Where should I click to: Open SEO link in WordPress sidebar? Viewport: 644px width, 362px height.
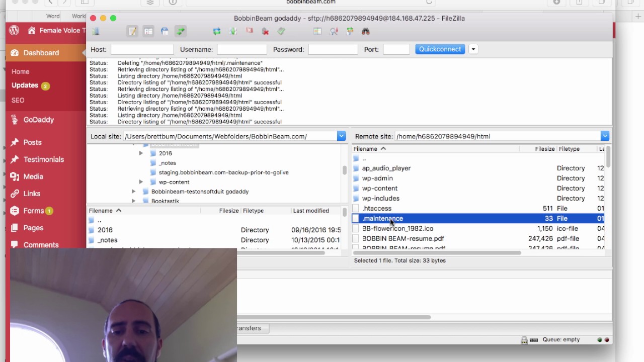18,100
